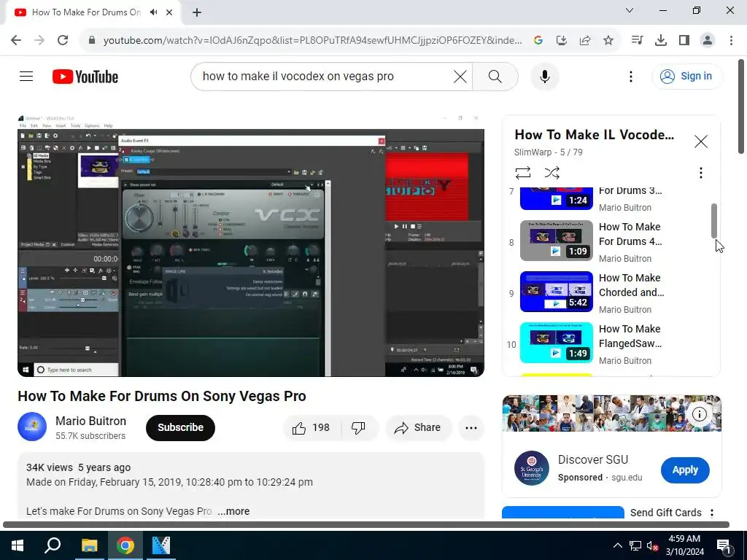The height and width of the screenshot is (560, 747).
Task: Clear the search box text with X
Action: [x=460, y=76]
